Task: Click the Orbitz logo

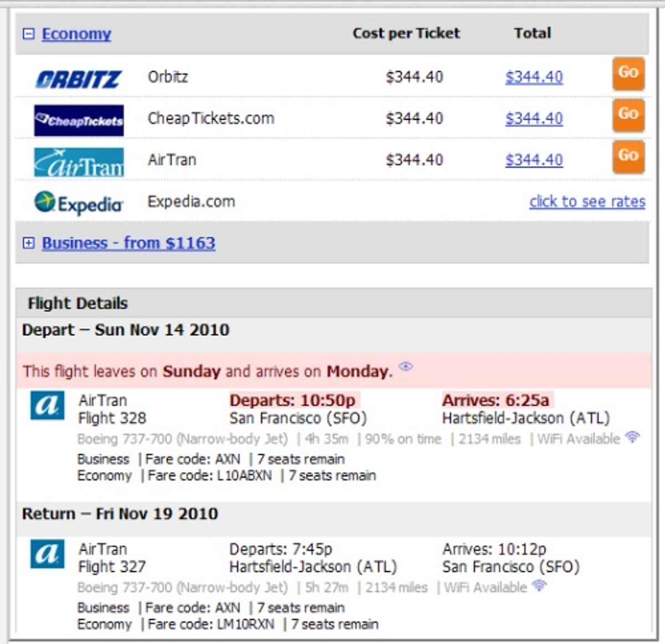Action: (78, 78)
